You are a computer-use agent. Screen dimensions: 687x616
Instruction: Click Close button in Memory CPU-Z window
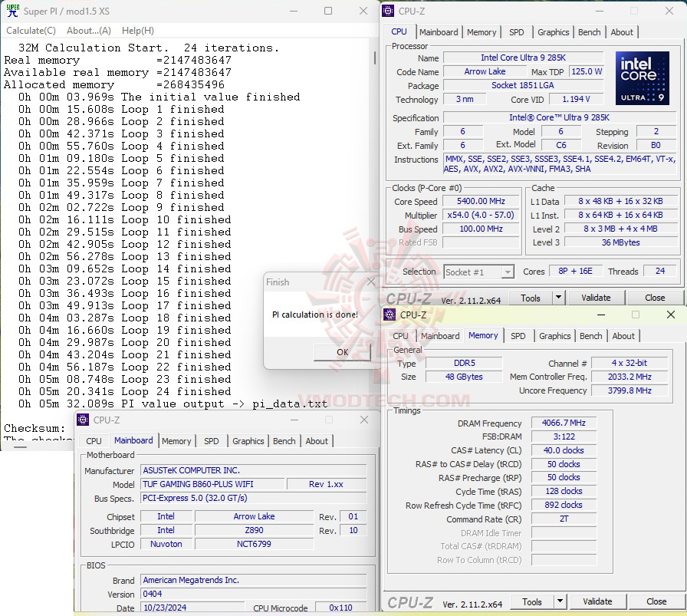click(656, 601)
